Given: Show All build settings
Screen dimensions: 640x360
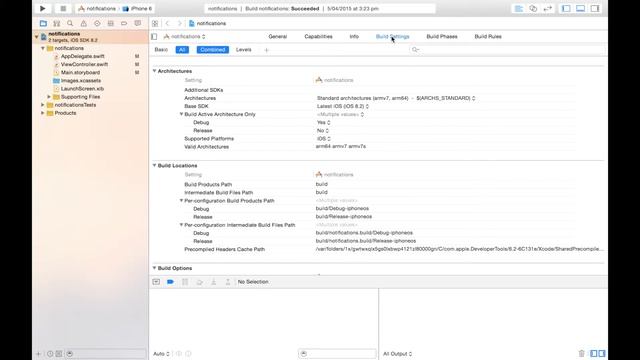Looking at the screenshot, I should 182,50.
